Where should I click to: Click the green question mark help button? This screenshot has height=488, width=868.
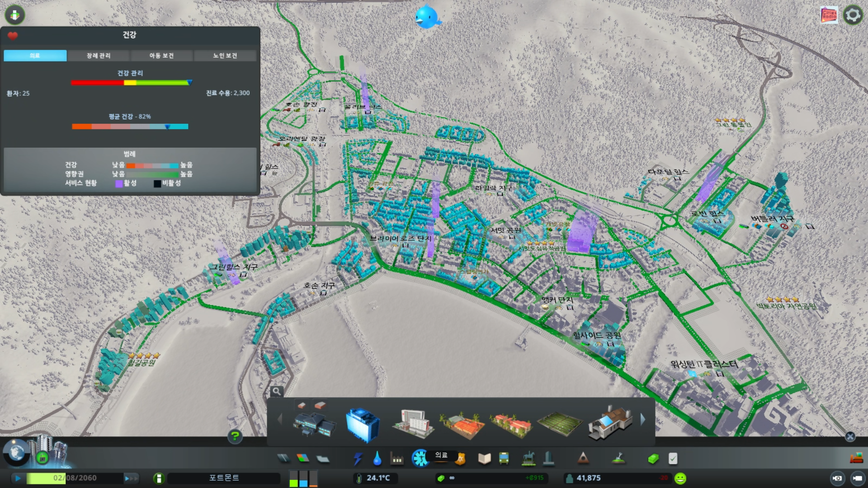235,436
